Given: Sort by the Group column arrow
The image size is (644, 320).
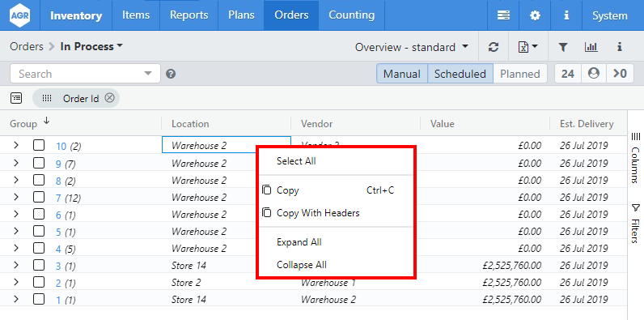Looking at the screenshot, I should [x=46, y=121].
